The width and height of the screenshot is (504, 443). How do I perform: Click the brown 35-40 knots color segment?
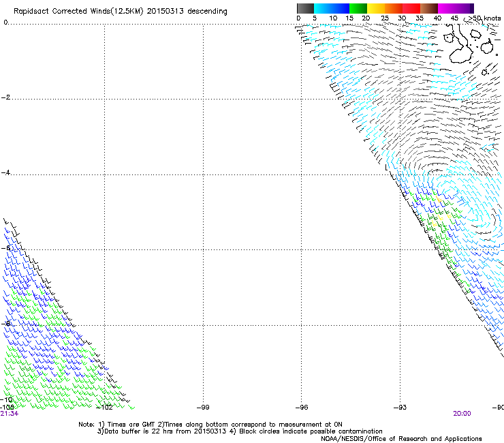click(429, 8)
